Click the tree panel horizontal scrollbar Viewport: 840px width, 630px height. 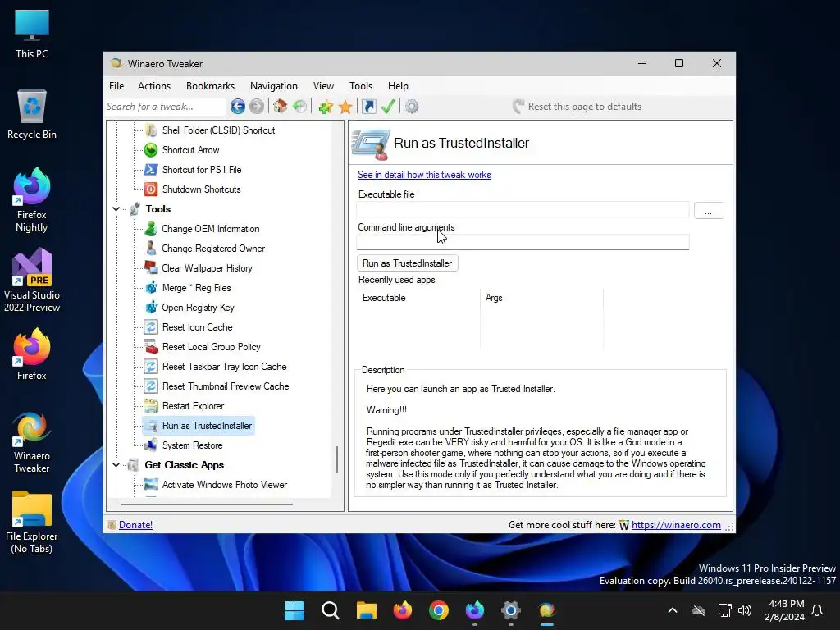click(x=207, y=504)
